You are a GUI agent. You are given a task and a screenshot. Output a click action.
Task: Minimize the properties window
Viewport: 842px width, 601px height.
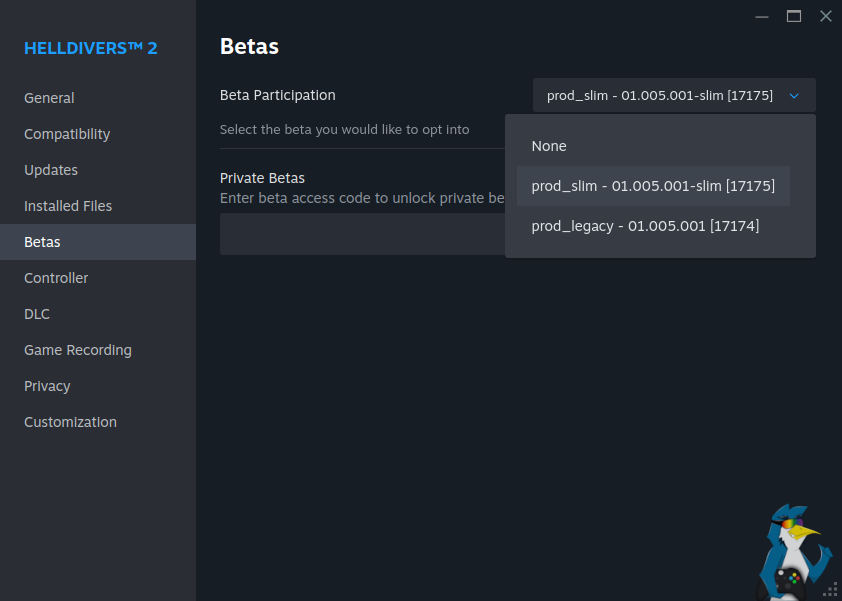coord(762,16)
